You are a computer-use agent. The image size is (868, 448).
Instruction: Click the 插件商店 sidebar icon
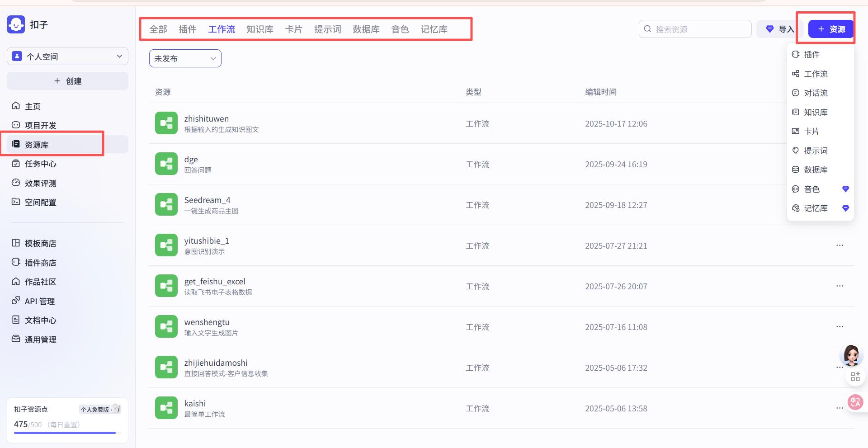coord(16,262)
